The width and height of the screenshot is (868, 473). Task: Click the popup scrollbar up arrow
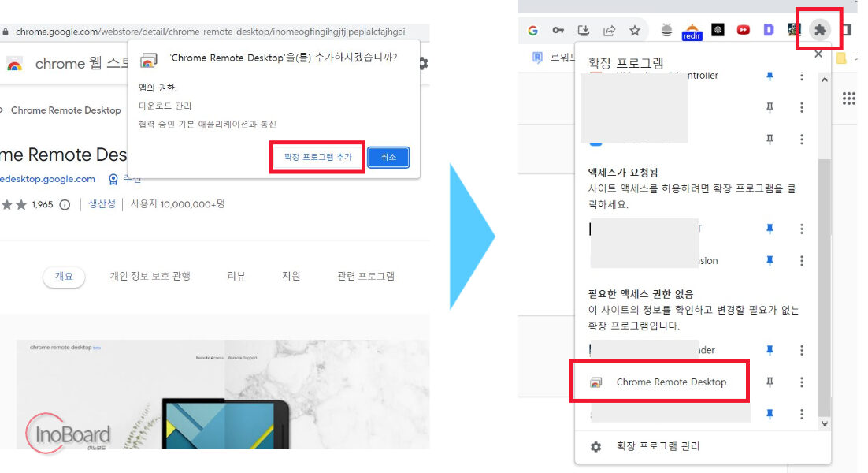pos(824,80)
